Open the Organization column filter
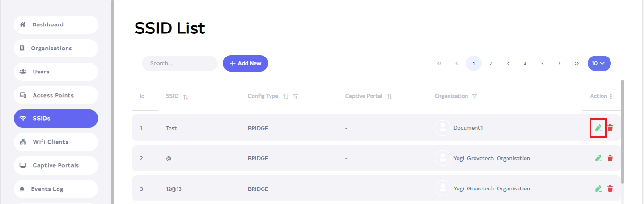This screenshot has height=204, width=644. [x=474, y=97]
